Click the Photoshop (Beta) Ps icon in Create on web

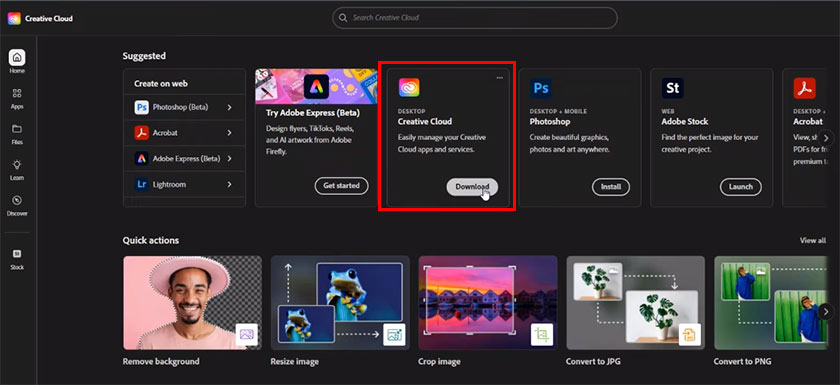pos(141,107)
